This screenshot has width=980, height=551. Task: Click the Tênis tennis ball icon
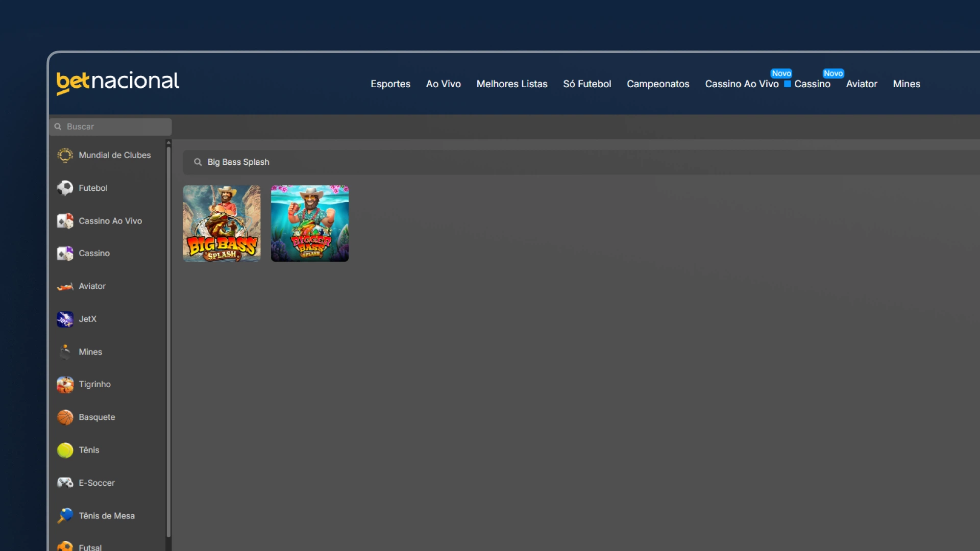(x=65, y=450)
